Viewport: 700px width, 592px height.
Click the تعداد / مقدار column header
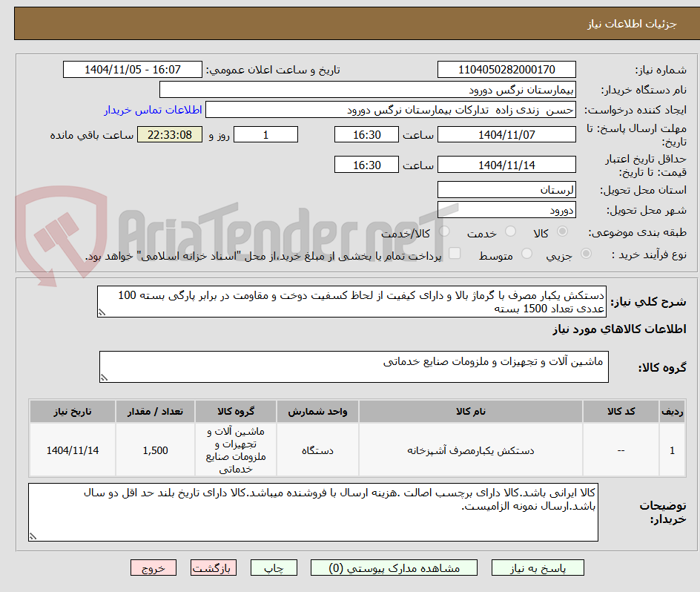156,412
